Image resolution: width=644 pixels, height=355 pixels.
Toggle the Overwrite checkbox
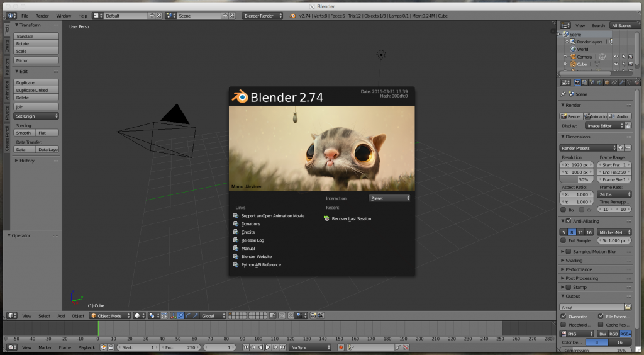pos(563,317)
